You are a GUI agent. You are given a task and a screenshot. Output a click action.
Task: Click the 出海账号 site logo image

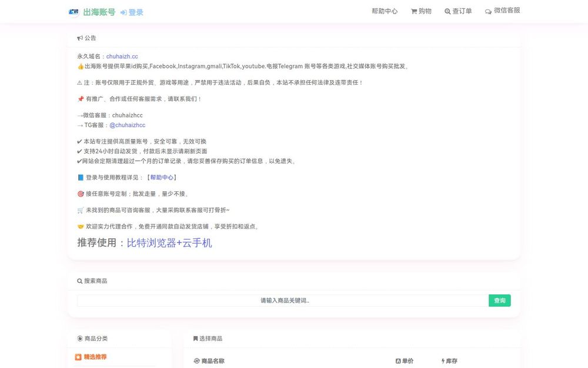point(73,12)
